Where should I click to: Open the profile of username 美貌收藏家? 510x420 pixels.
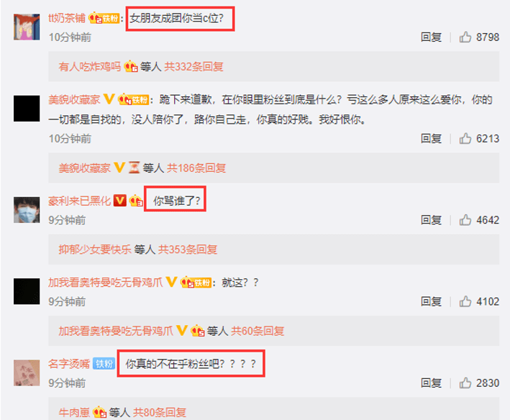pos(74,99)
